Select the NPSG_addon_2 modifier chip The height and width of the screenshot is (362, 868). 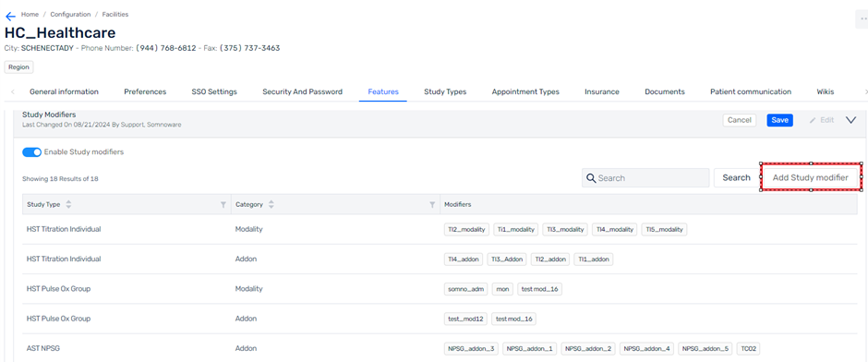588,349
